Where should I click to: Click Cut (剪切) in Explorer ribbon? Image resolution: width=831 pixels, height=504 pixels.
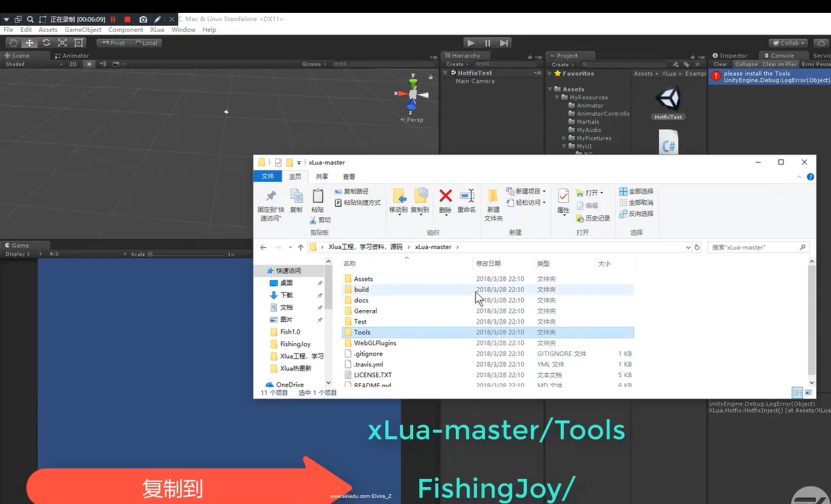pyautogui.click(x=321, y=220)
